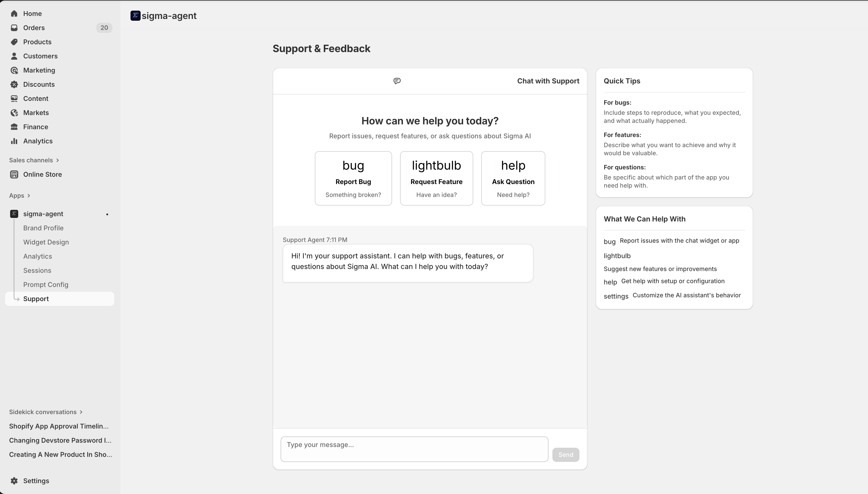
Task: Open the Online Store sales channel
Action: [42, 174]
